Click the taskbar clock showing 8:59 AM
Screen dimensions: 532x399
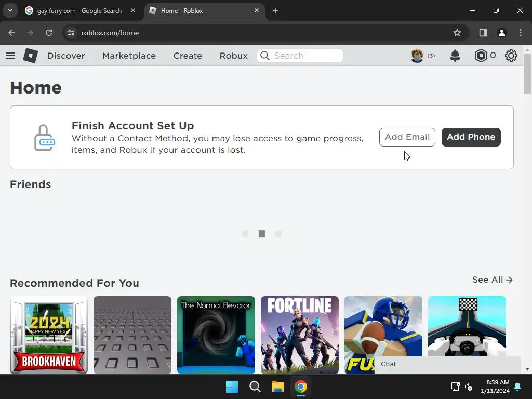(495, 387)
